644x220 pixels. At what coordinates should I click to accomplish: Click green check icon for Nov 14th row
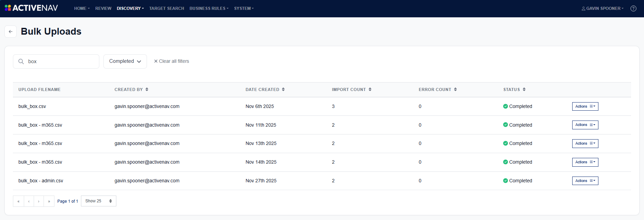pos(505,162)
